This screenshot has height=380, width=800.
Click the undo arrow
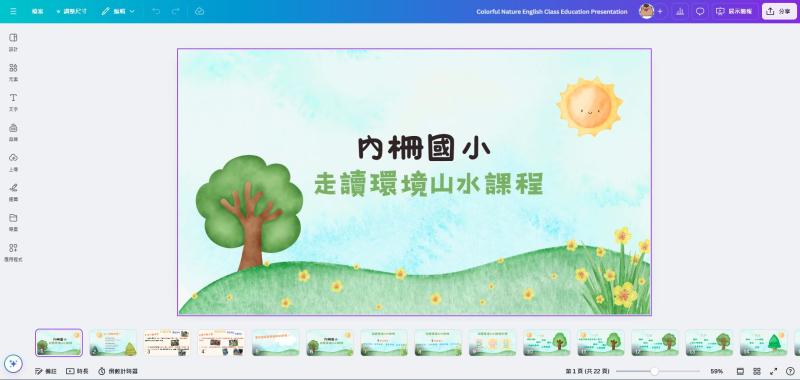click(x=156, y=11)
